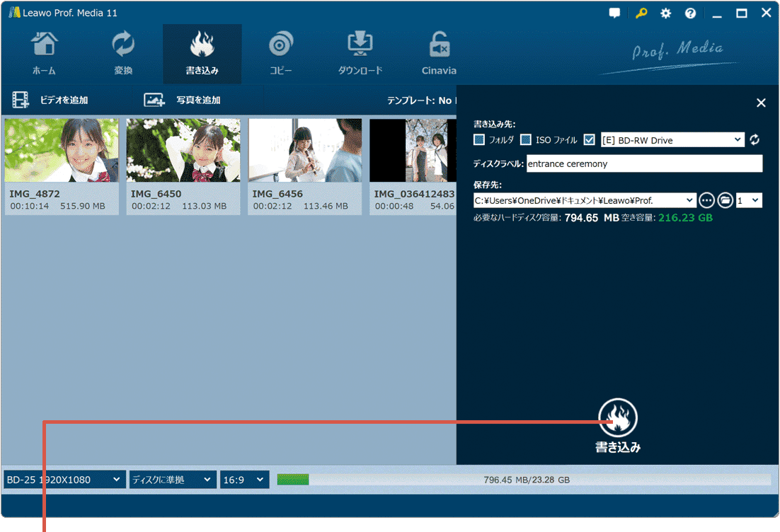This screenshot has height=532, width=780.
Task: Open the feedback speech bubble icon
Action: point(615,13)
